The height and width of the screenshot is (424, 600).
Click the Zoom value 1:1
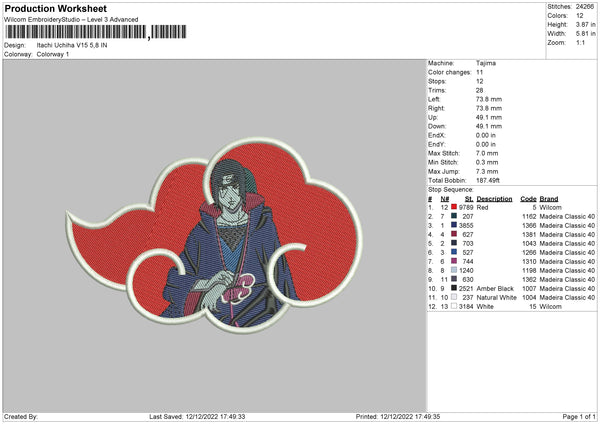coord(580,43)
